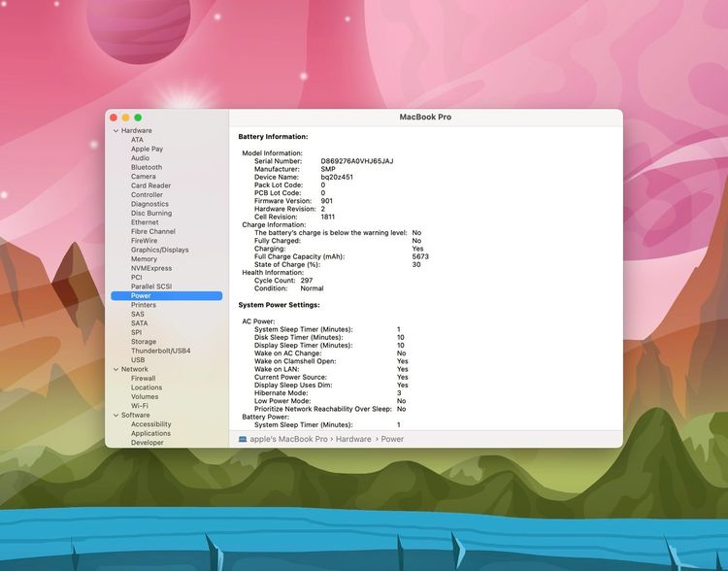
Task: Select Bluetooth in the sidebar
Action: pyautogui.click(x=147, y=167)
